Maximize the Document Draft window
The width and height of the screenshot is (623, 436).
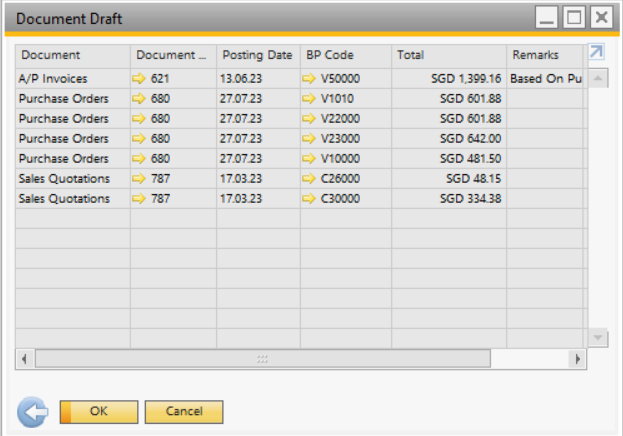pyautogui.click(x=574, y=18)
